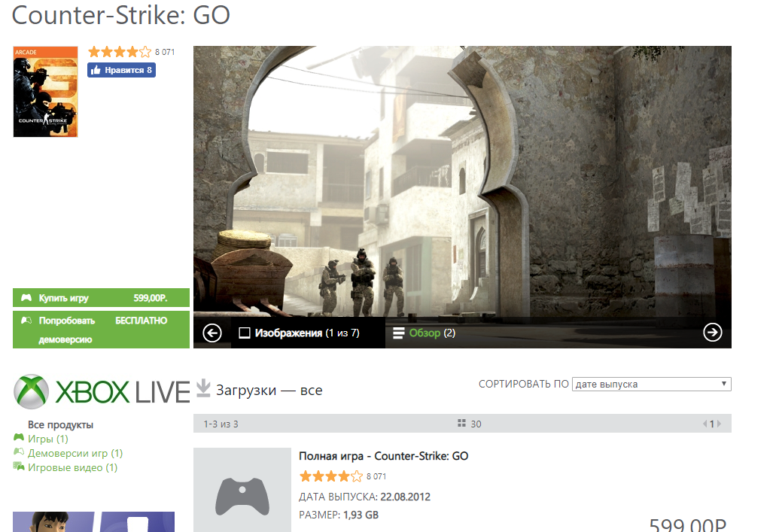Click the XBOX LIVE wordmark
This screenshot has width=779, height=532.
[x=122, y=393]
